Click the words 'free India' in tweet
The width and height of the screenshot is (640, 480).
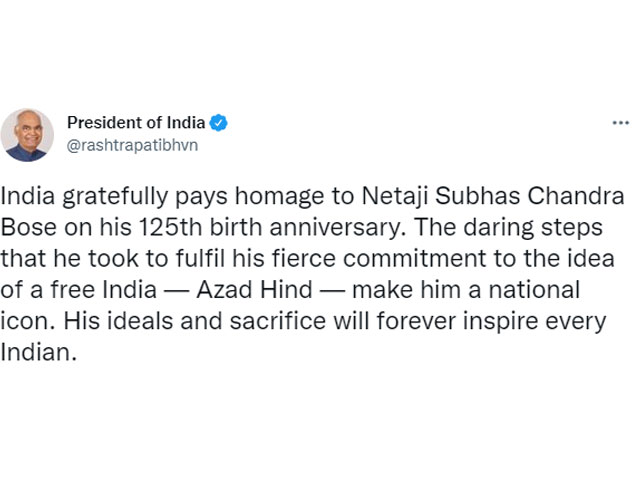click(x=104, y=290)
